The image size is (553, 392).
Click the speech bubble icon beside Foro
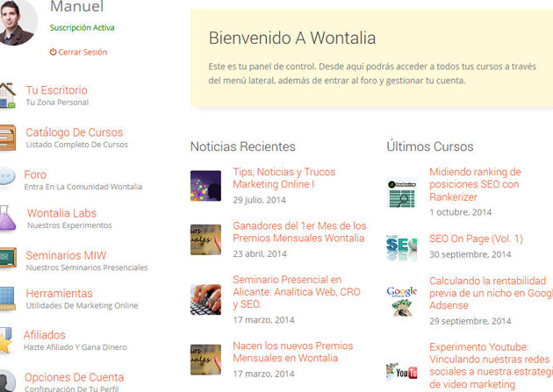click(6, 178)
